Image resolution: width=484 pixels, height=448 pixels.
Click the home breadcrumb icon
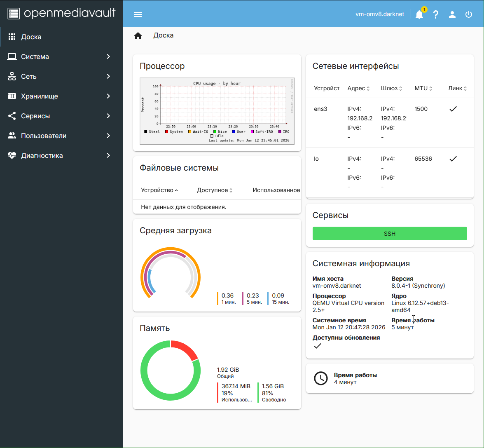click(138, 36)
